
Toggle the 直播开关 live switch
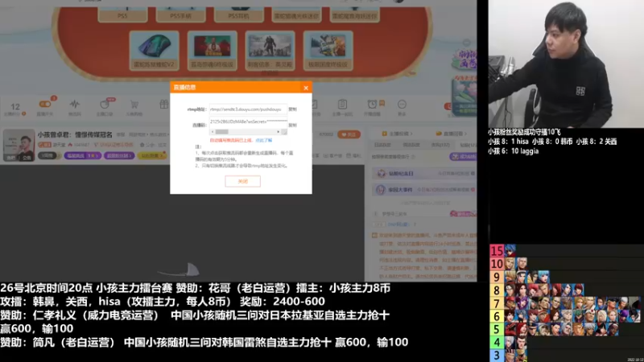[x=45, y=105]
